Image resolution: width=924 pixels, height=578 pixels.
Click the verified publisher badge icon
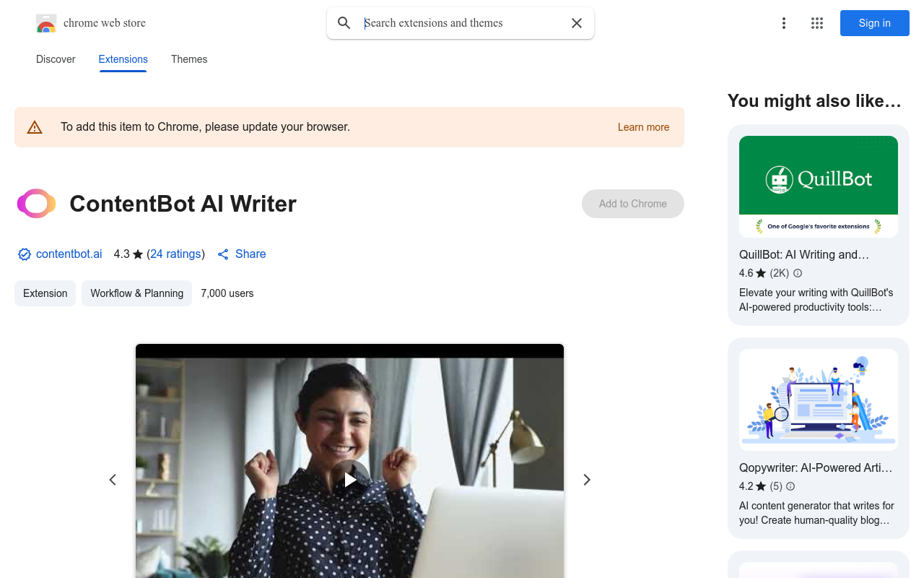point(25,254)
